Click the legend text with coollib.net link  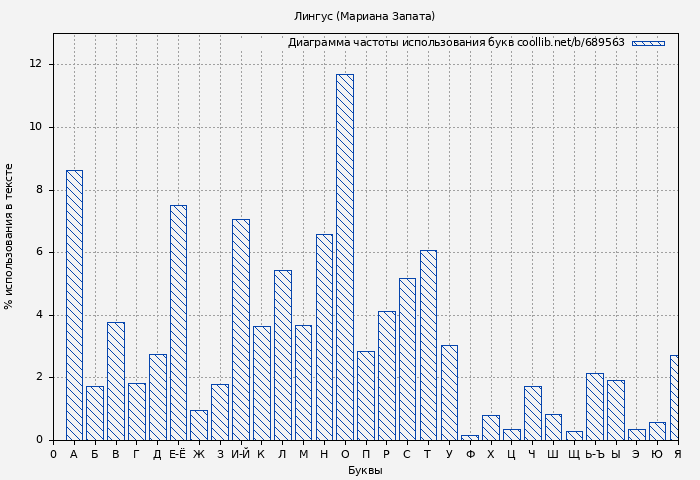456,43
